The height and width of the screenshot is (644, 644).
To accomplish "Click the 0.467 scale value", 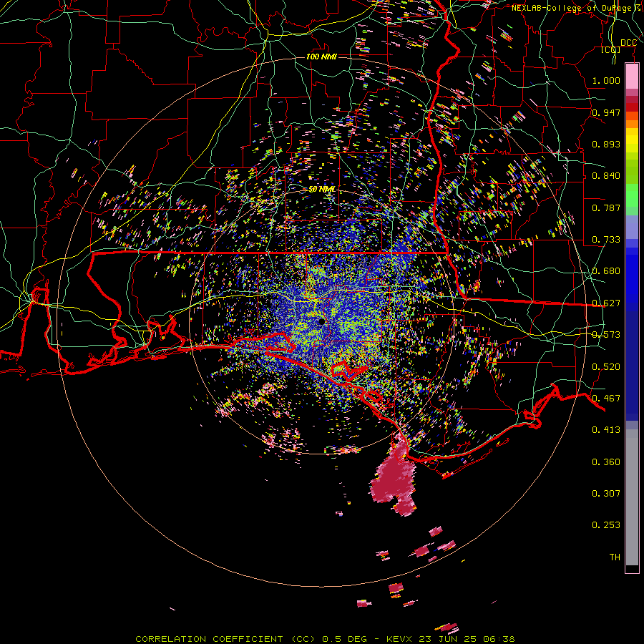I will pos(606,399).
